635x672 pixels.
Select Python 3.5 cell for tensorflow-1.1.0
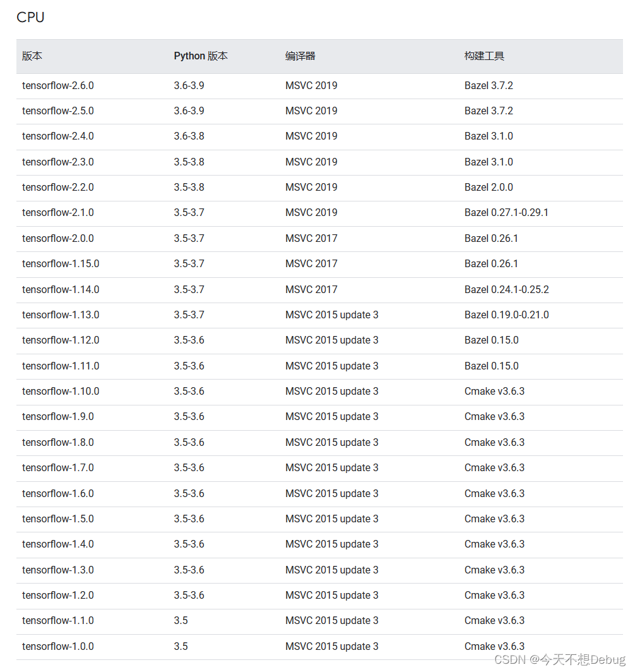(181, 621)
